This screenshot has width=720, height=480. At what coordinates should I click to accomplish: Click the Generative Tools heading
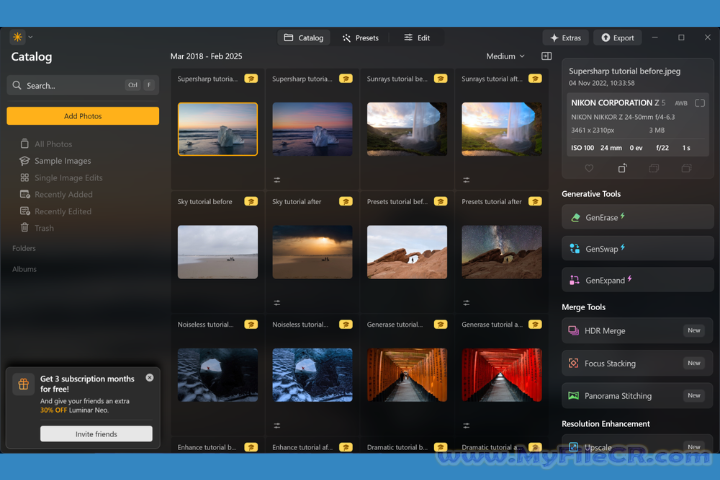coord(591,194)
